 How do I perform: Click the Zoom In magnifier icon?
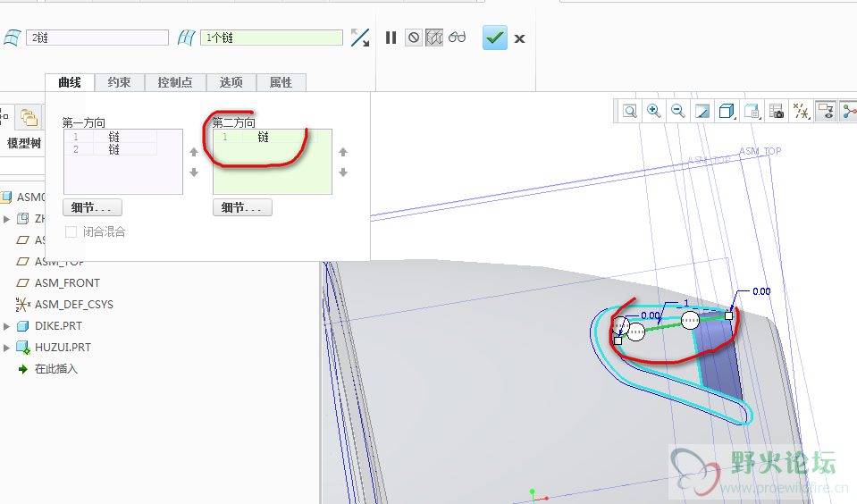[653, 111]
